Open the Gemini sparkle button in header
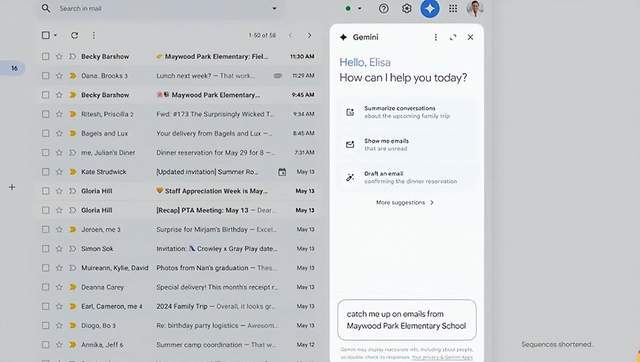The width and height of the screenshot is (640, 362). point(430,8)
